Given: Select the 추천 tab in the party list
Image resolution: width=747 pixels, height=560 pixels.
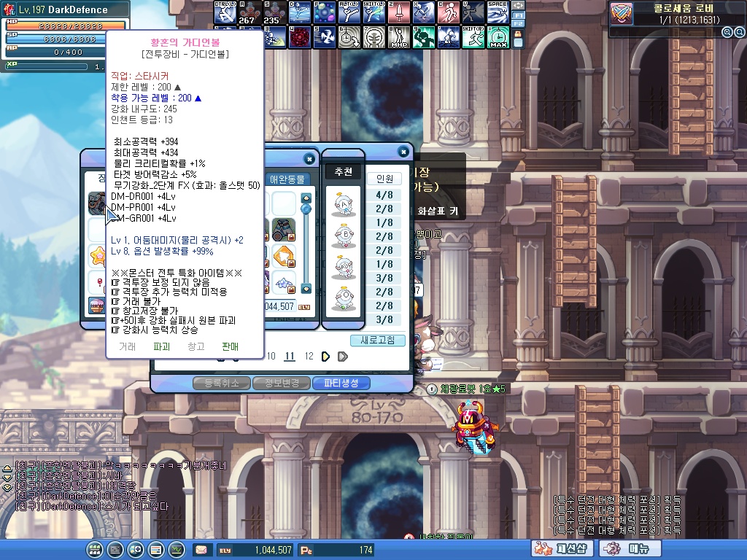Looking at the screenshot, I should pyautogui.click(x=344, y=172).
